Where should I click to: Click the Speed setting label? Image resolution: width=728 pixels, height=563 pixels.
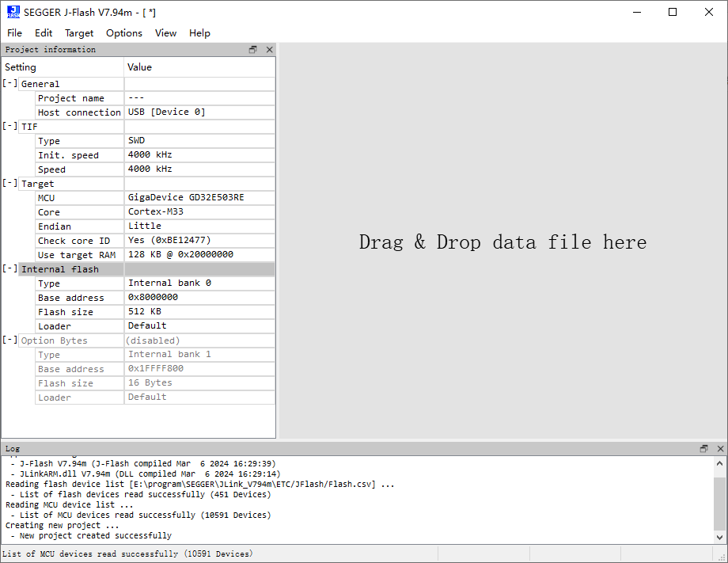pyautogui.click(x=51, y=169)
